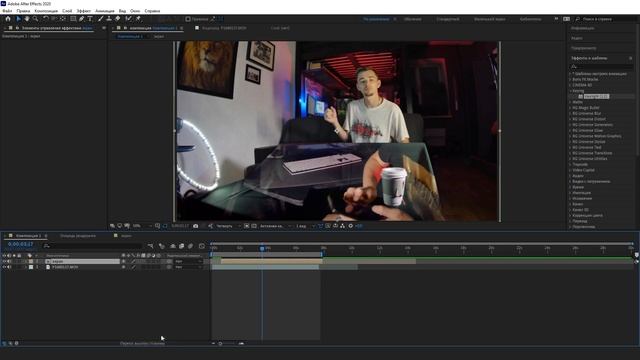640x360 pixels.
Task: Mute audio of the P1488137.MOV layer
Action: 9,267
